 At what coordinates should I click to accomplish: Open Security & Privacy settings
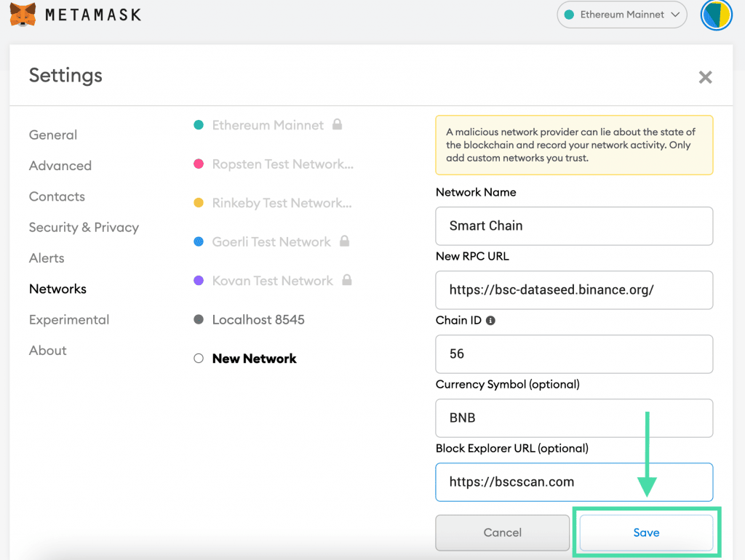click(x=84, y=228)
